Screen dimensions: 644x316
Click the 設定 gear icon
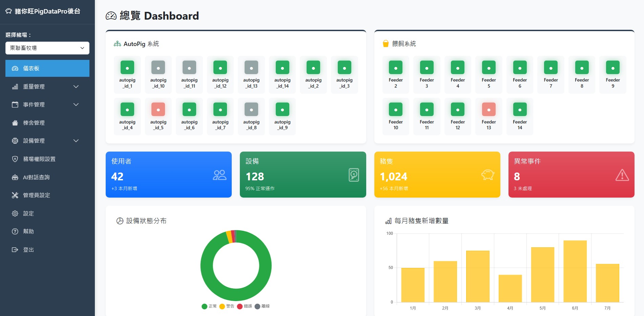point(15,213)
